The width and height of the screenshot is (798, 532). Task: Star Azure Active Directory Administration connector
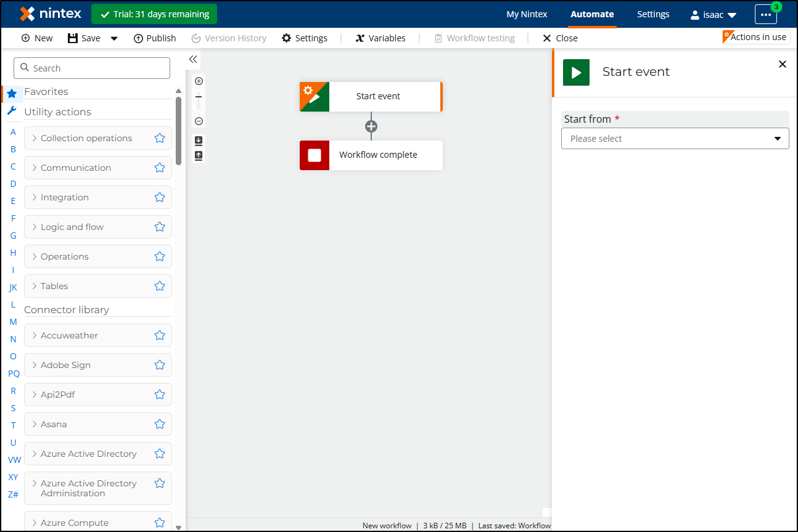point(160,483)
